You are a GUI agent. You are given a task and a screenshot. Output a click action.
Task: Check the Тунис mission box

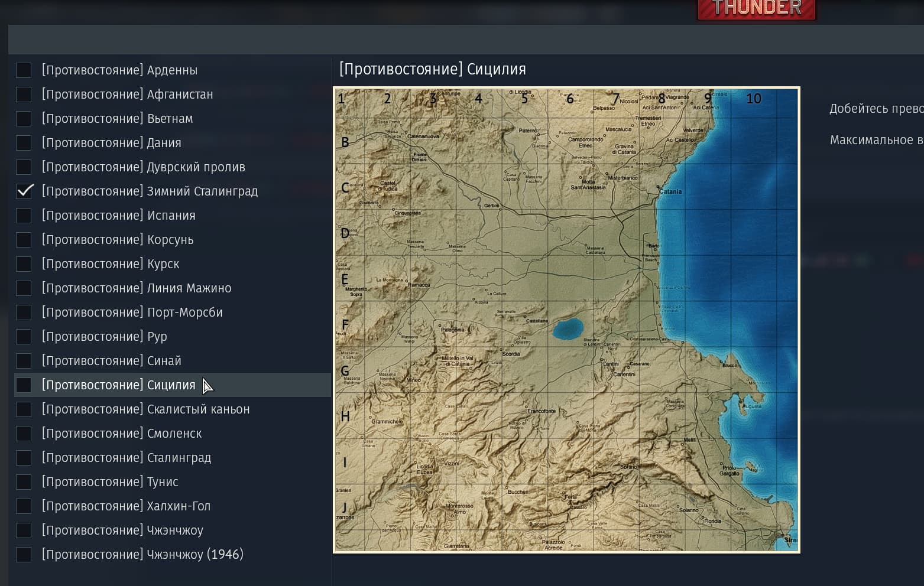tap(24, 482)
